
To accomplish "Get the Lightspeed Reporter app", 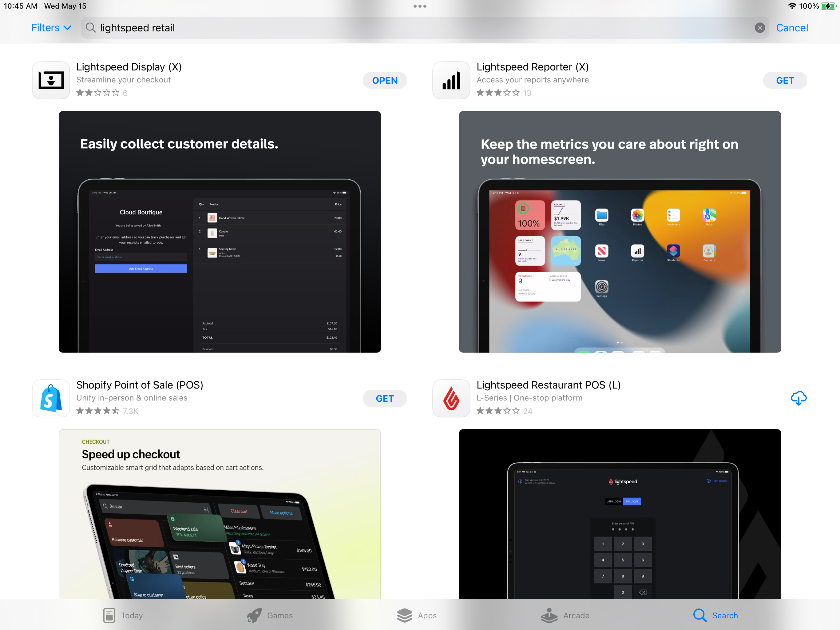I will point(785,80).
